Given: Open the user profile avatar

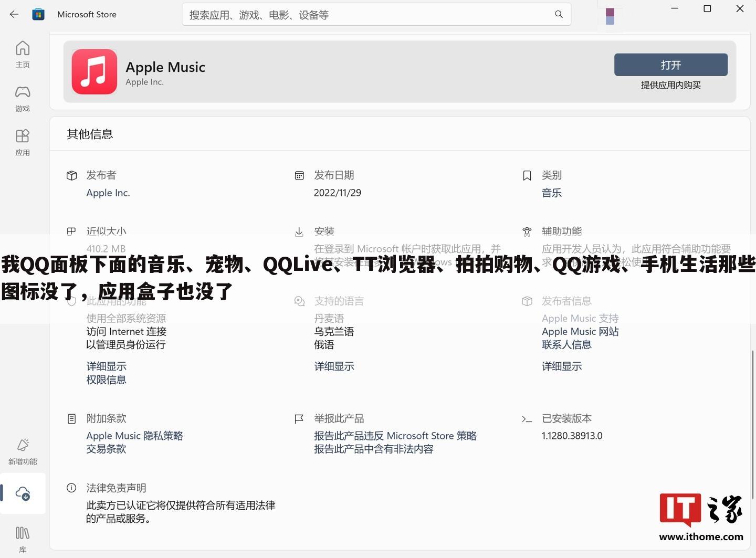Looking at the screenshot, I should 610,16.
